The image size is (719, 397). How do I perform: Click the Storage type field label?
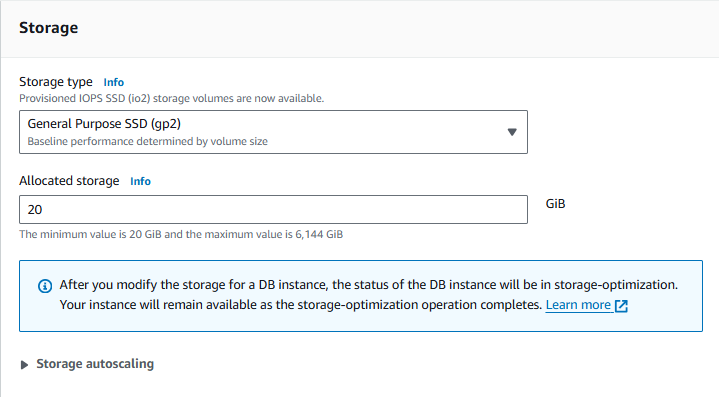coord(56,82)
